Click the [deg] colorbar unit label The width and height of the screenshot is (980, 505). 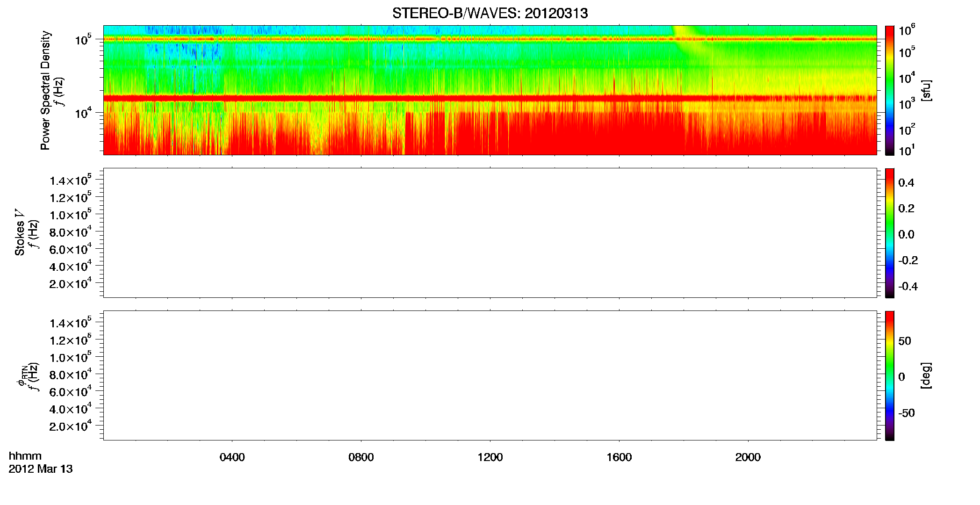tap(926, 375)
